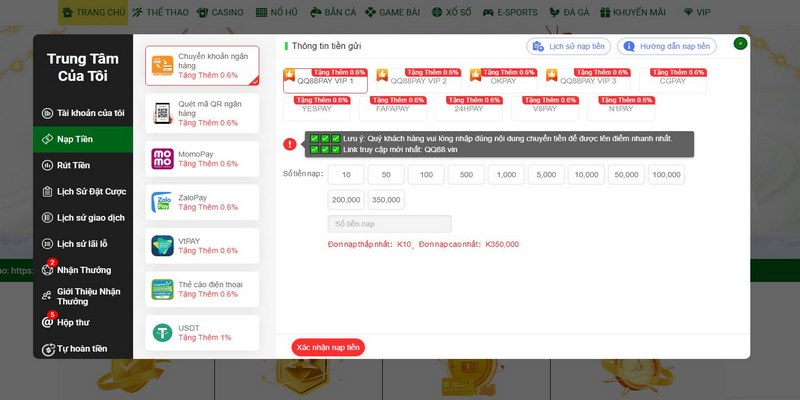Open Lịch sử giao dịch transaction history
The width and height of the screenshot is (800, 400).
click(x=83, y=218)
